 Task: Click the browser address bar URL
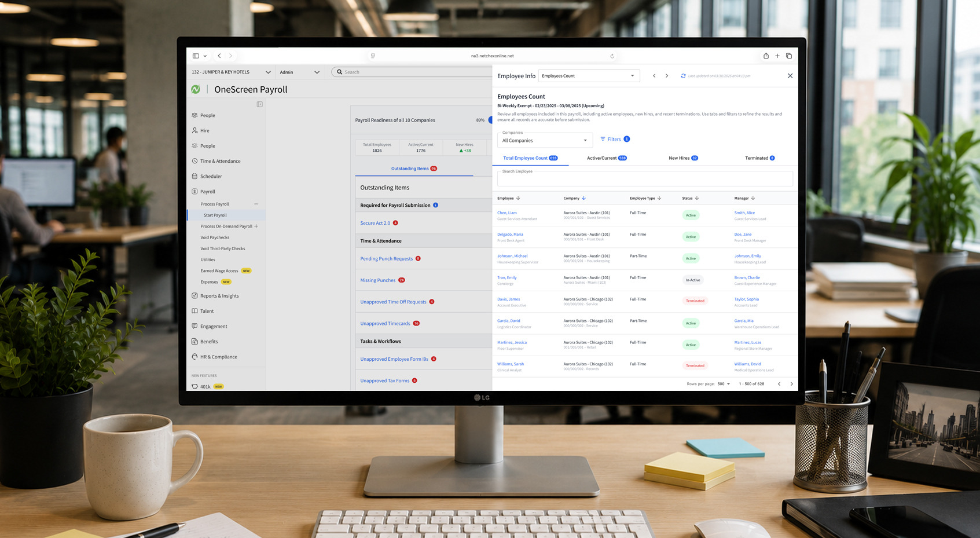(x=492, y=56)
